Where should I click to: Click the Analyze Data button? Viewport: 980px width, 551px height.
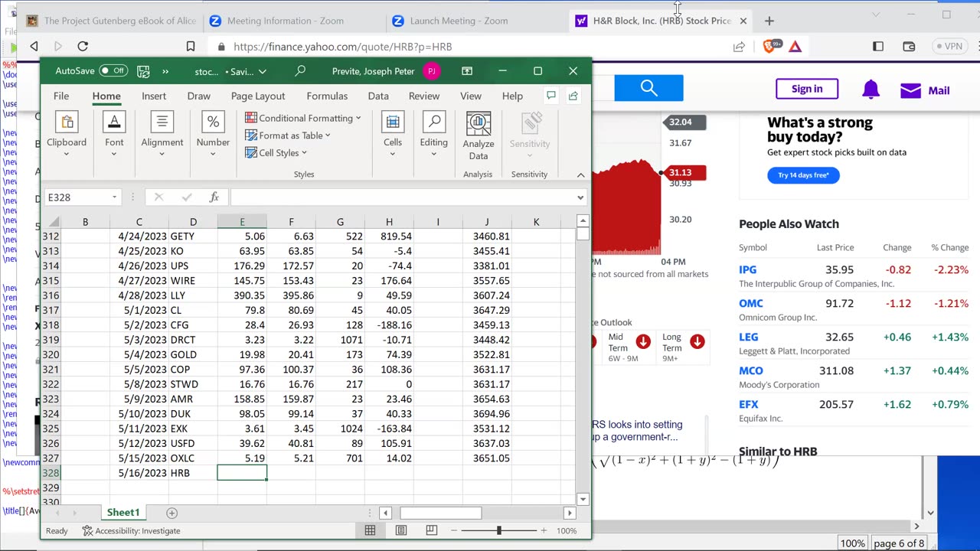(479, 136)
